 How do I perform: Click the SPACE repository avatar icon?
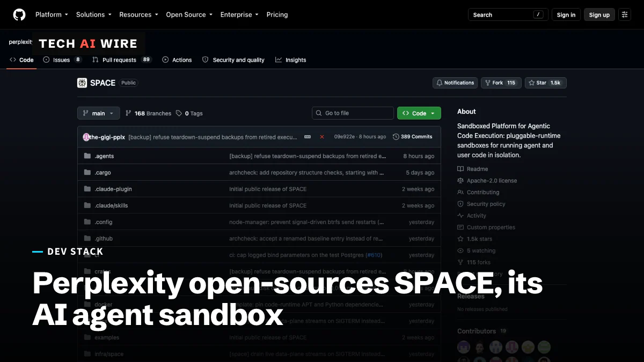tap(82, 83)
